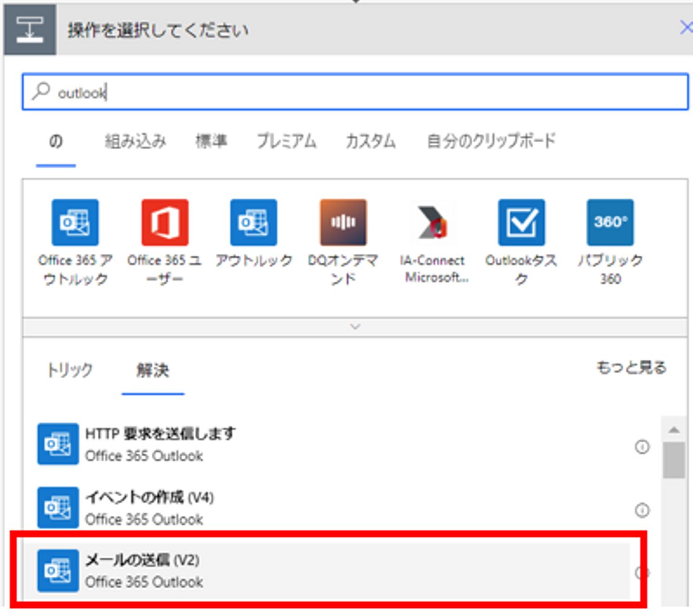Click the 操作を選択してください title text
Viewport: 693px width, 616px height.
point(158,30)
